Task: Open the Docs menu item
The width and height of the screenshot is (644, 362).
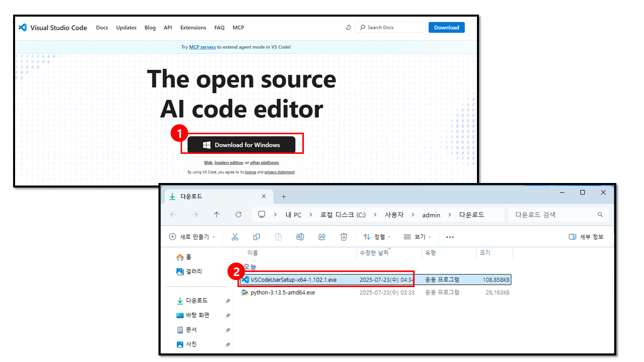Action: 102,28
